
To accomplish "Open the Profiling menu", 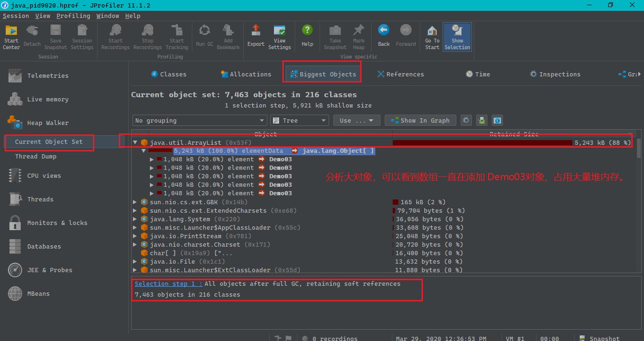I will [73, 16].
